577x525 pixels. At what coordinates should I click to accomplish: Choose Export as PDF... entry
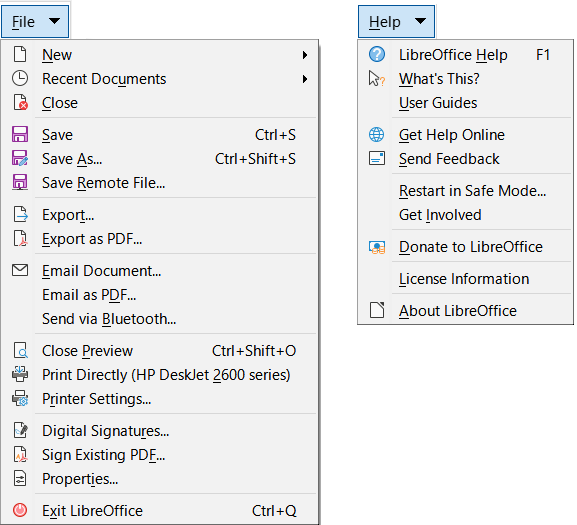pyautogui.click(x=159, y=238)
